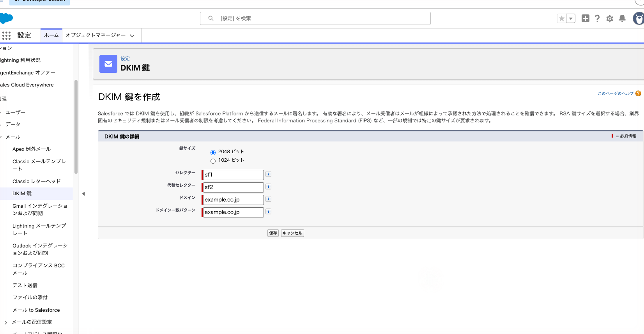Click the 代替セレクター field containing sf2
Viewport: 644px width, 334px height.
tap(233, 187)
